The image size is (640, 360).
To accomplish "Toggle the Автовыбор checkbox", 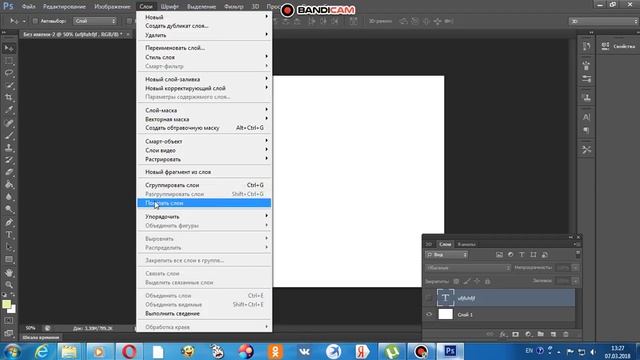I will coord(35,21).
